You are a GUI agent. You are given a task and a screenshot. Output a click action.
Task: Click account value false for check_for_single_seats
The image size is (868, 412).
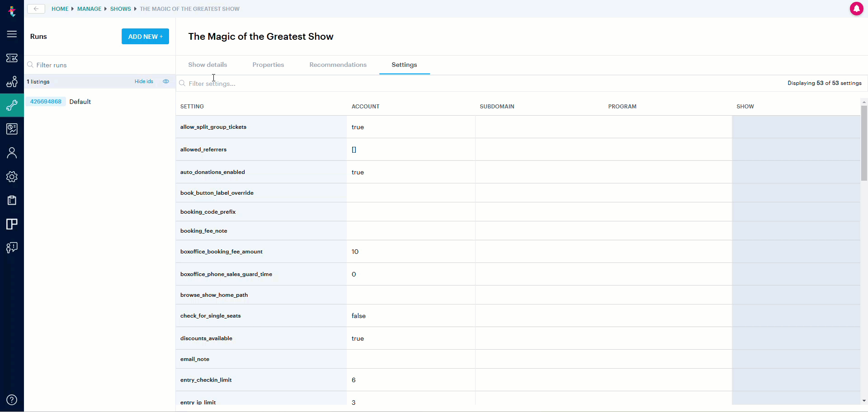click(x=359, y=316)
